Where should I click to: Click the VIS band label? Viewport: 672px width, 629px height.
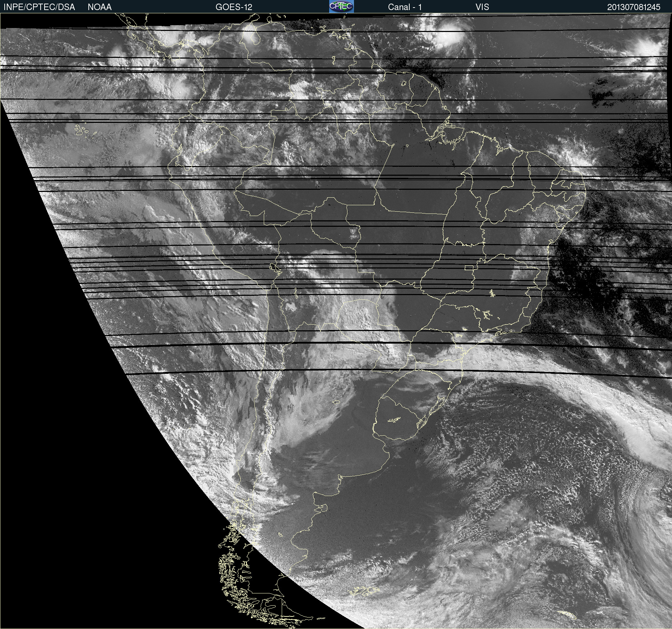click(482, 7)
